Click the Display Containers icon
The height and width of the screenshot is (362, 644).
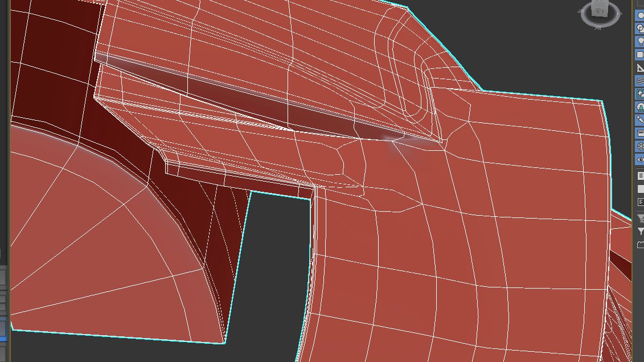coord(640,133)
